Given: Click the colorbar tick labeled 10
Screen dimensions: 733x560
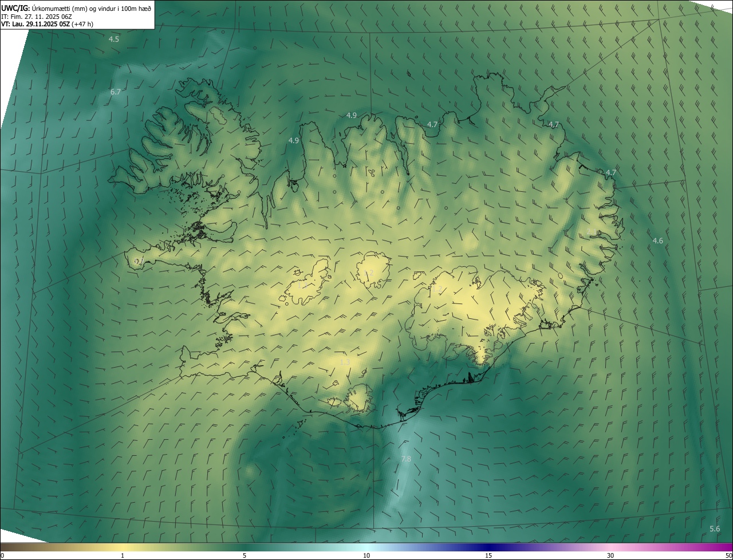Looking at the screenshot, I should point(366,556).
